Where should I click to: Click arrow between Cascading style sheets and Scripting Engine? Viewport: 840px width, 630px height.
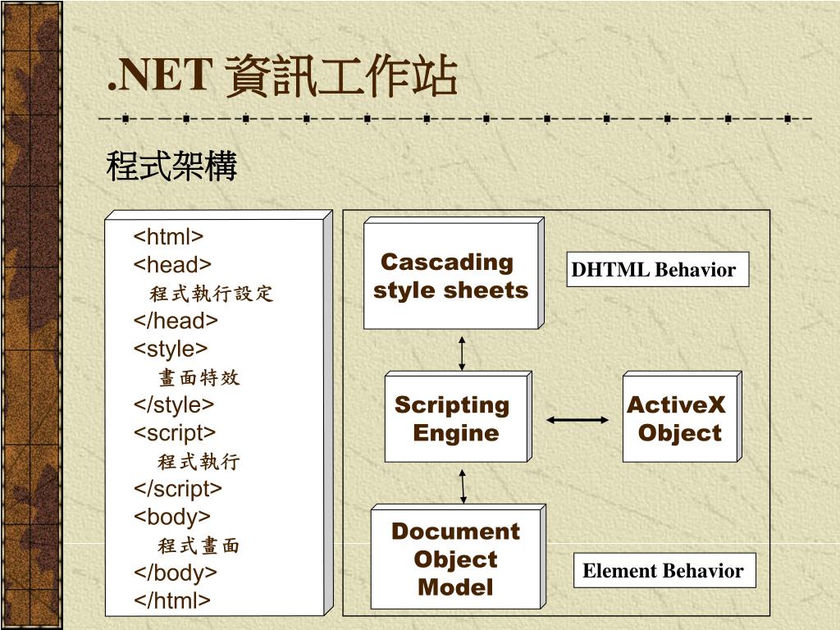462,353
